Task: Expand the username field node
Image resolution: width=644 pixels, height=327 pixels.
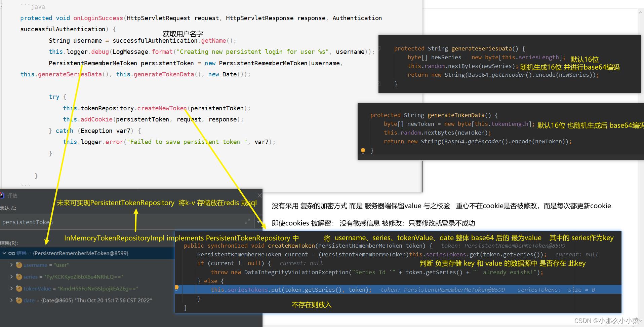Action: pyautogui.click(x=11, y=265)
